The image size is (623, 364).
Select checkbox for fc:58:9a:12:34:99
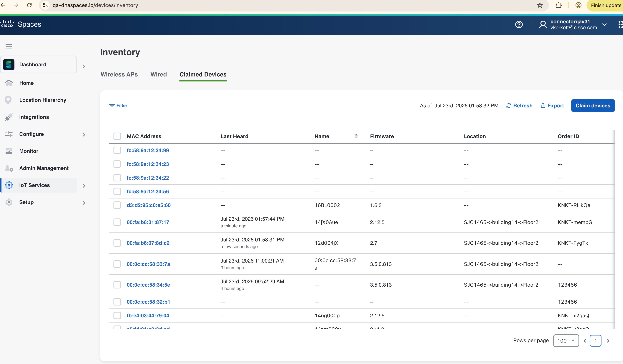pyautogui.click(x=117, y=150)
